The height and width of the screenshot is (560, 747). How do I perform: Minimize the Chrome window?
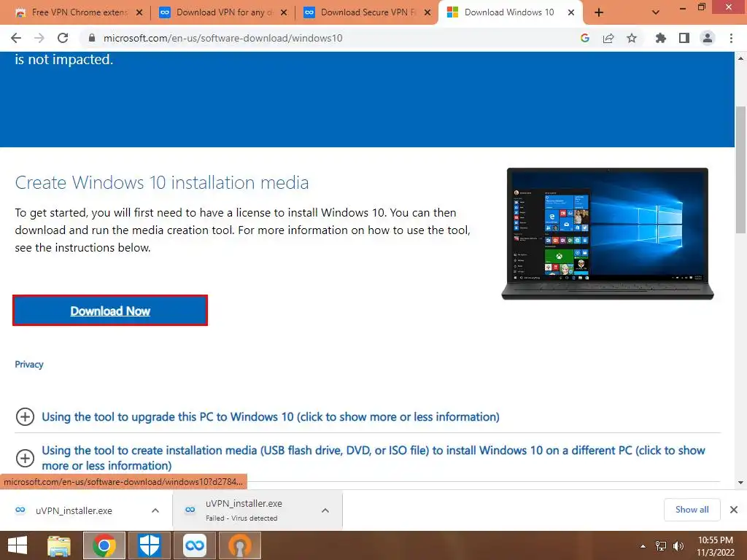pyautogui.click(x=682, y=7)
